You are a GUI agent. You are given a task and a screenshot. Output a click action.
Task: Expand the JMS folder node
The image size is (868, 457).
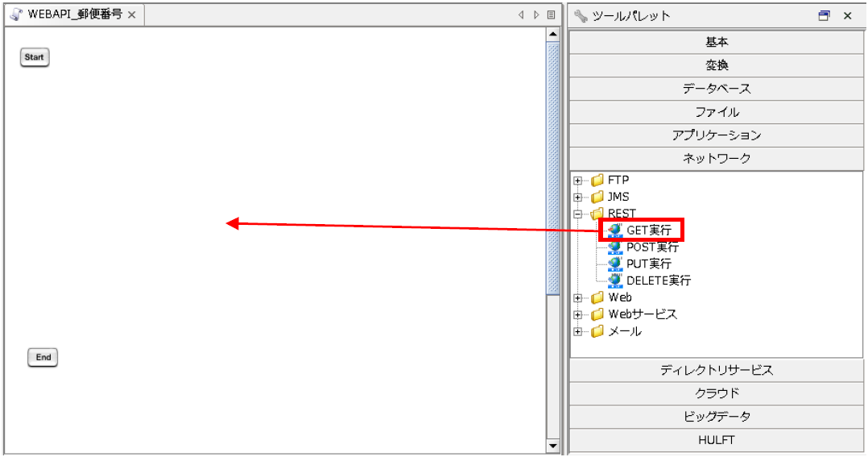click(x=577, y=197)
